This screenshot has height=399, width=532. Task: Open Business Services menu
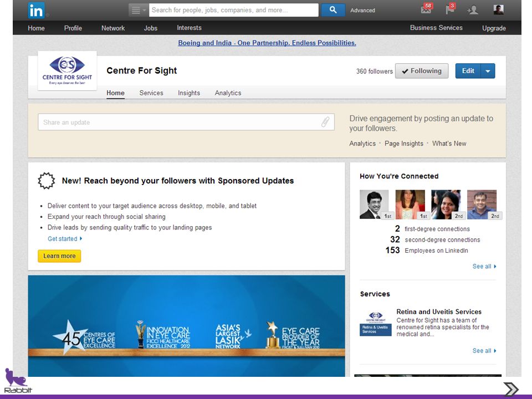pos(436,28)
